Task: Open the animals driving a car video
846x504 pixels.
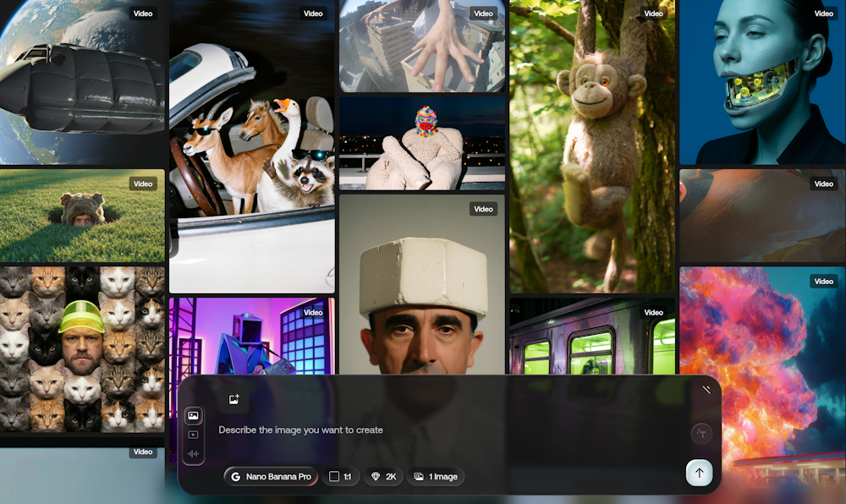Action: click(252, 152)
